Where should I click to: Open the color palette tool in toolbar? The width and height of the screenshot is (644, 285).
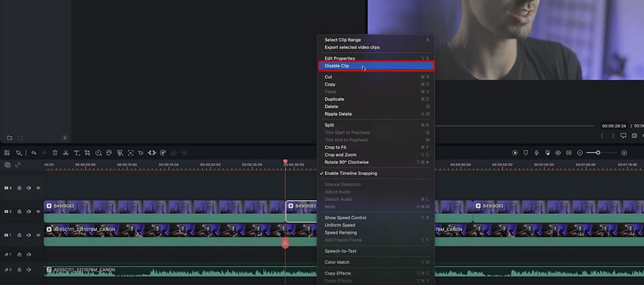point(109,153)
